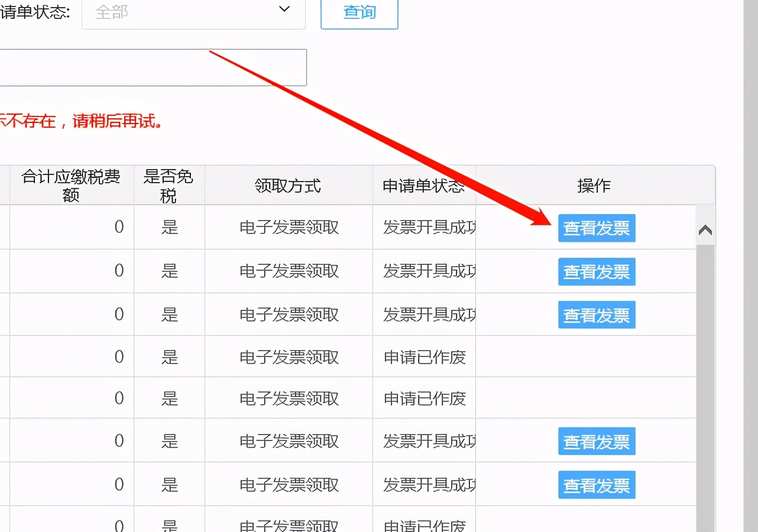
Task: View the invoice in the third row
Action: click(597, 315)
